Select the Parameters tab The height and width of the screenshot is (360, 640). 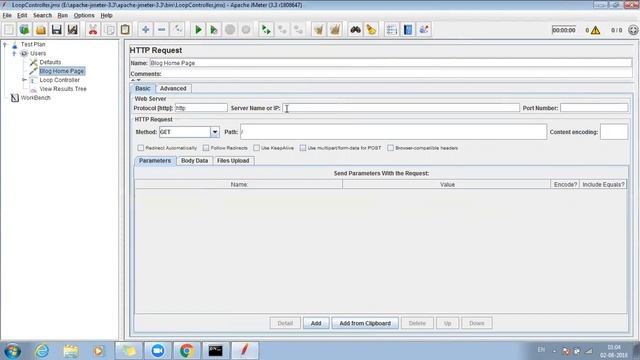(155, 160)
